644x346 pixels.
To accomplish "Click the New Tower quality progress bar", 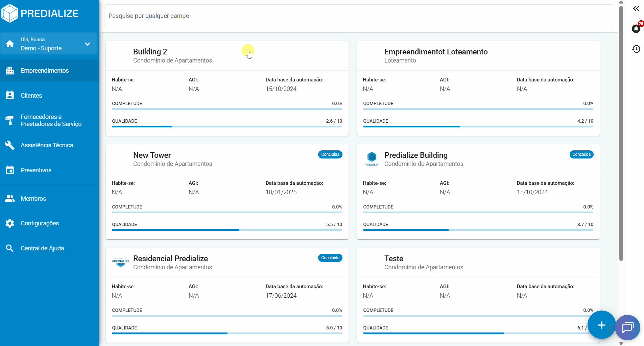I will pyautogui.click(x=227, y=230).
